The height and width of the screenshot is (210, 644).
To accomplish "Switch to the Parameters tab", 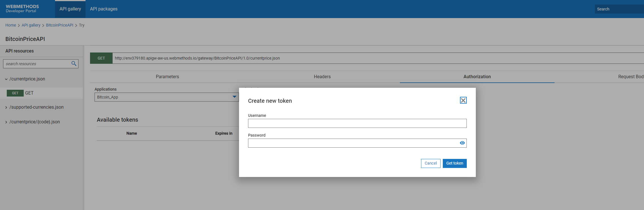I will click(167, 76).
